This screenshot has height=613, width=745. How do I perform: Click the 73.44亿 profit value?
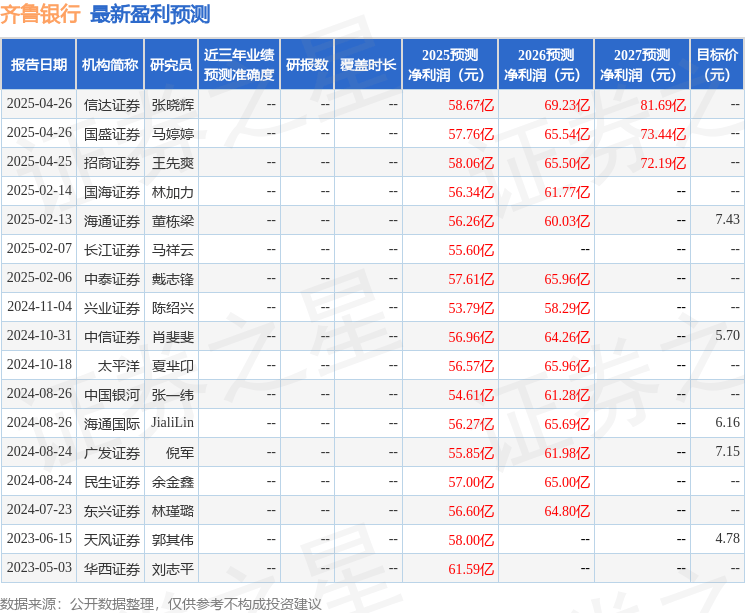click(x=663, y=134)
